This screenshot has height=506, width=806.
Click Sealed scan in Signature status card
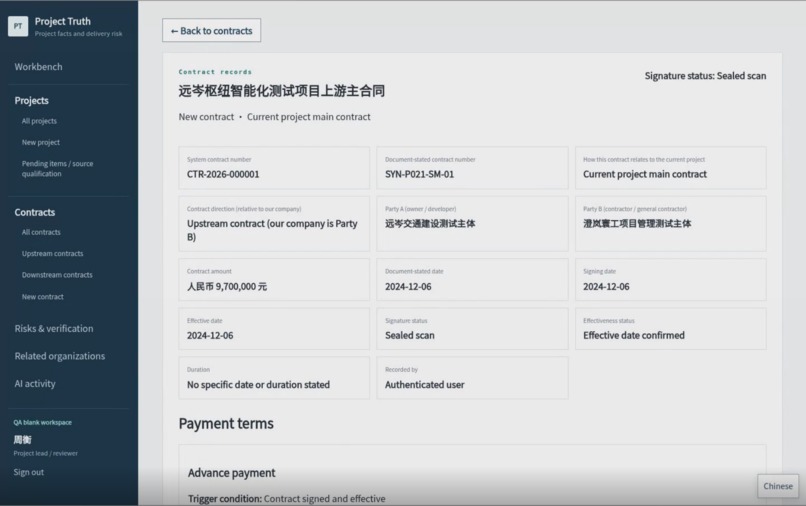(410, 335)
